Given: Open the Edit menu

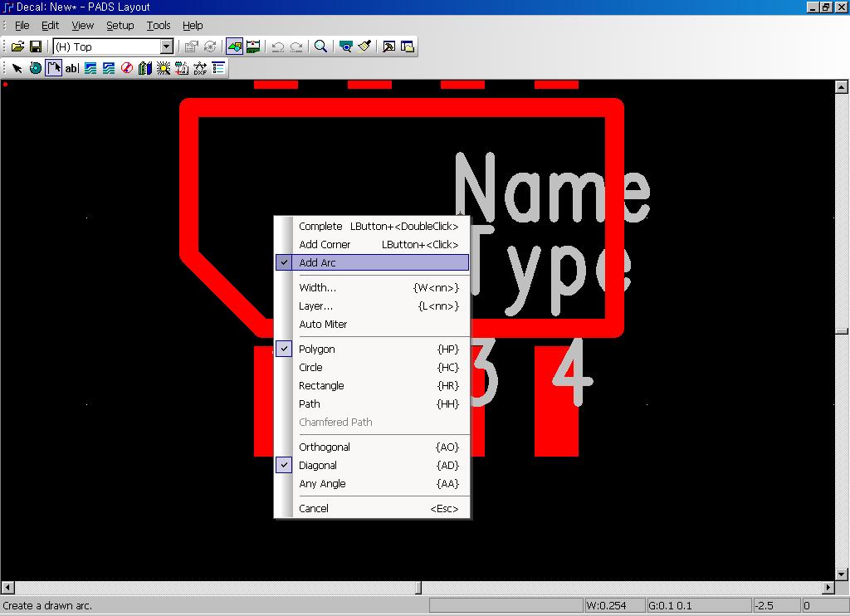Looking at the screenshot, I should pyautogui.click(x=50, y=26).
